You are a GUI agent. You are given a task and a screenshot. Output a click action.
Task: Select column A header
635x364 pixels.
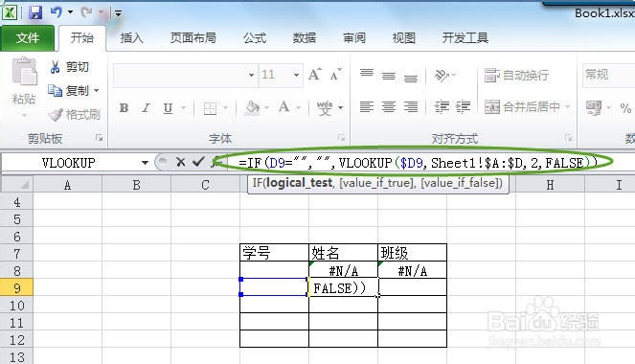68,185
